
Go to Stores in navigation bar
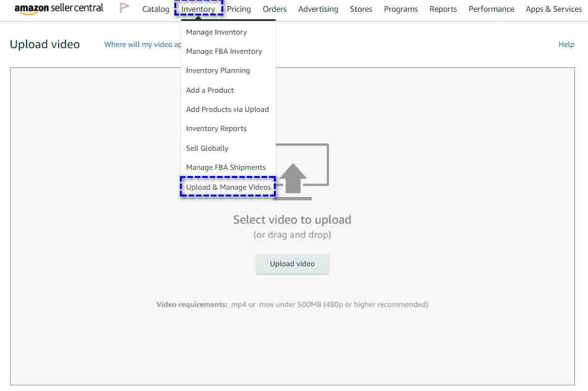[361, 9]
